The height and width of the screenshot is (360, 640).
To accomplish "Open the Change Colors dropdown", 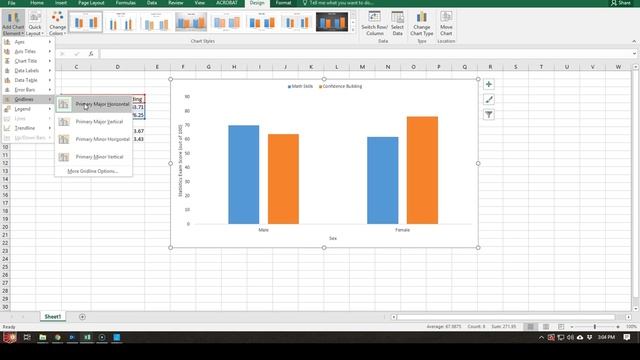I will 57,23.
